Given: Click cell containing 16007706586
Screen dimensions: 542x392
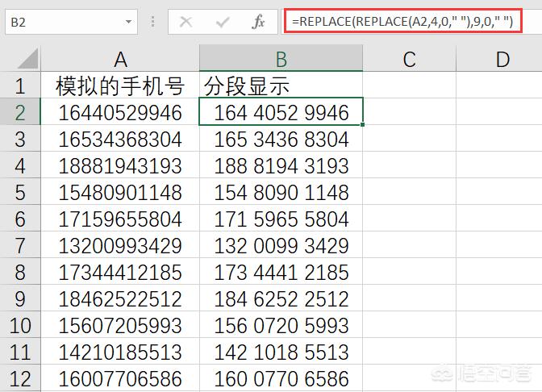Looking at the screenshot, I should coord(120,377).
